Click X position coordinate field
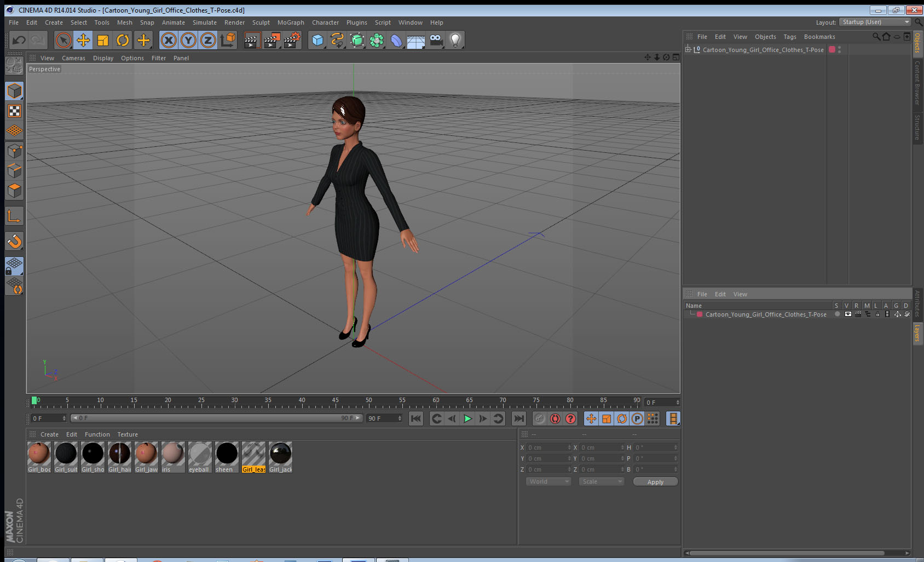 (x=549, y=448)
